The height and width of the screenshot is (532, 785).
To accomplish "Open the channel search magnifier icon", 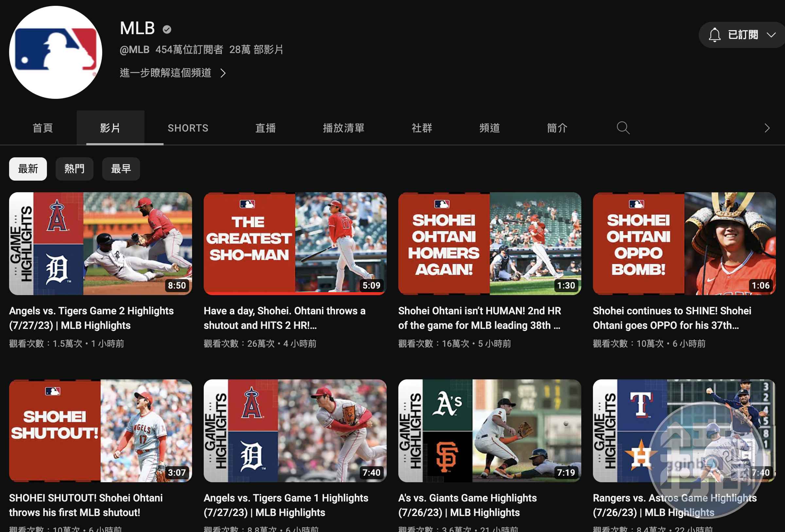I will tap(623, 128).
